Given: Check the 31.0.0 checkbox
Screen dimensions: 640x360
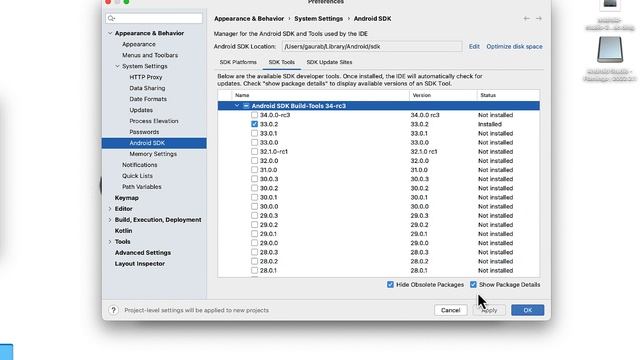Looking at the screenshot, I should (254, 170).
